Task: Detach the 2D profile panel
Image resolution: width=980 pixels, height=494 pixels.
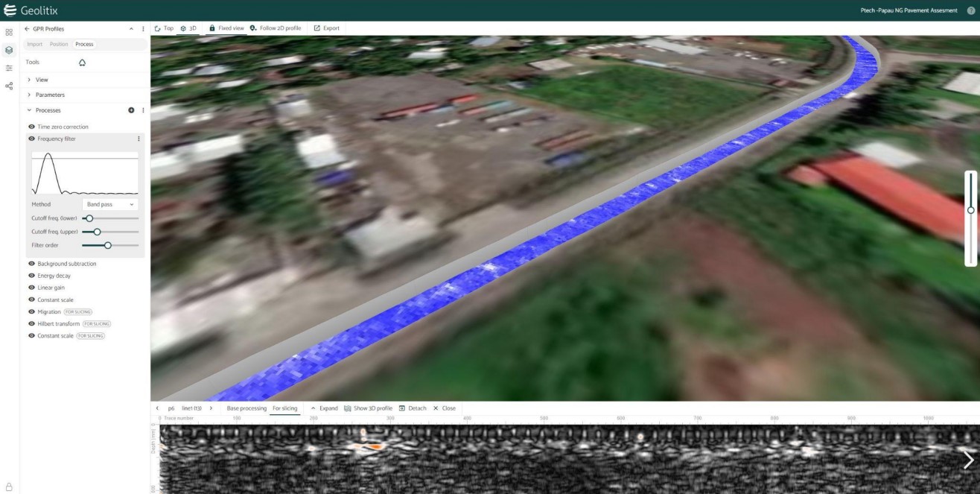Action: point(411,408)
